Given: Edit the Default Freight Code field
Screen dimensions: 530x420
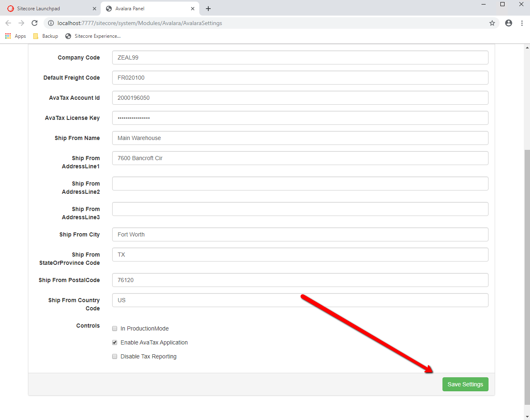Looking at the screenshot, I should 300,78.
